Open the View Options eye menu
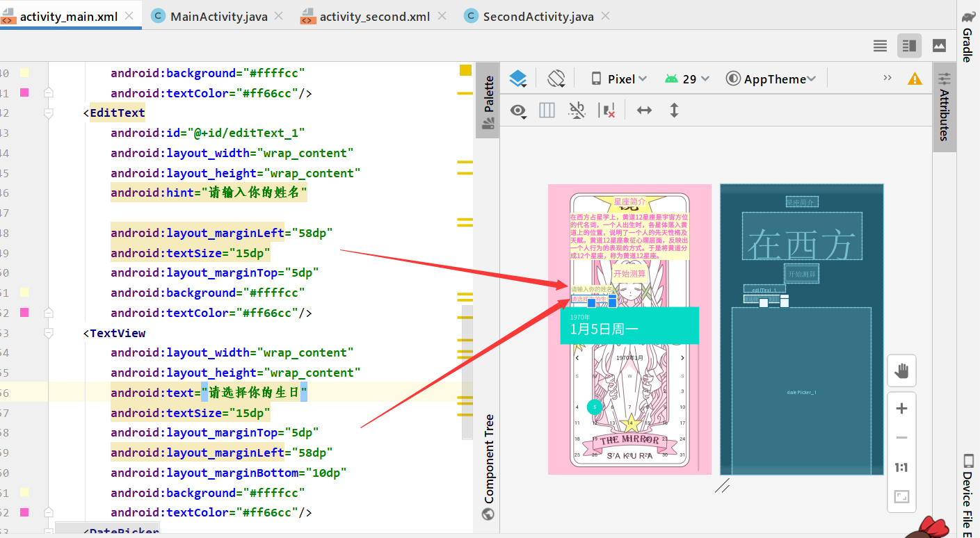 (518, 111)
